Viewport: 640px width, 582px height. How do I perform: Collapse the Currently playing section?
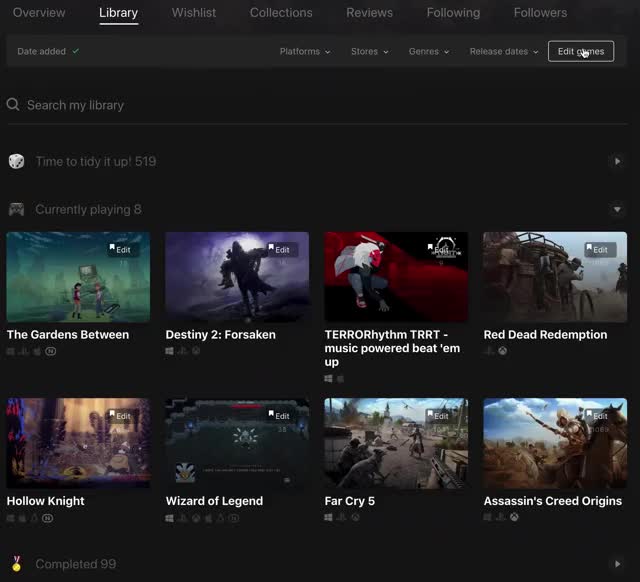pos(617,209)
